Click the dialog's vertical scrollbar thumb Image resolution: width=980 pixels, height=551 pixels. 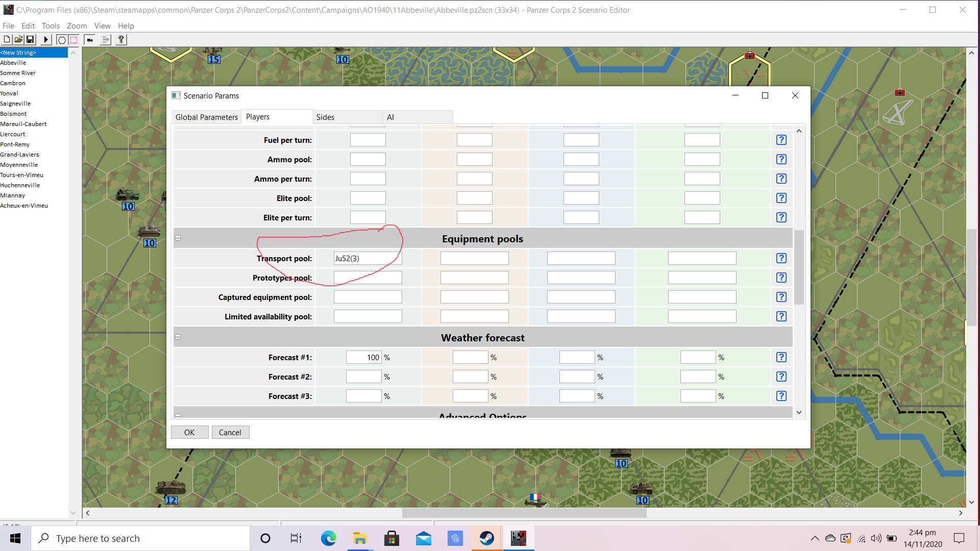pos(799,267)
